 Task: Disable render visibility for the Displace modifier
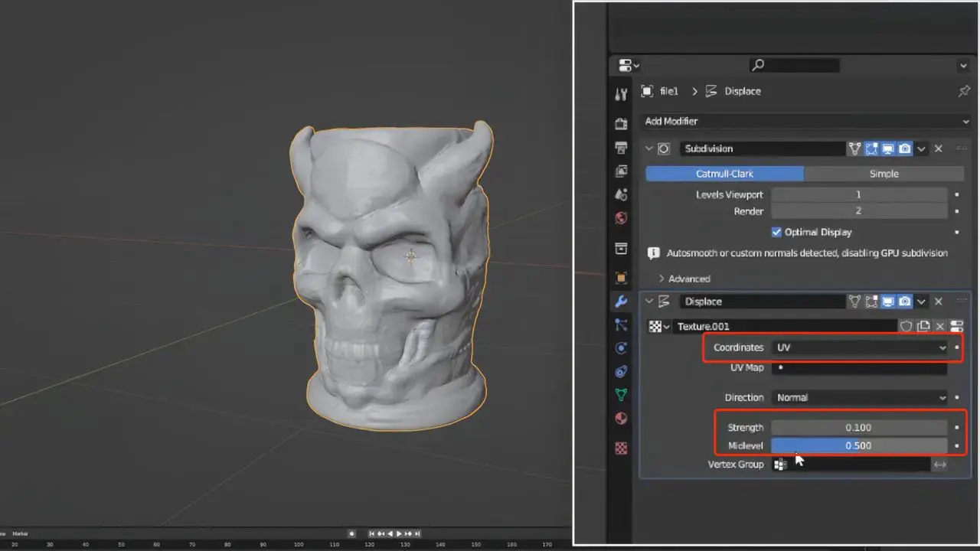coord(904,301)
